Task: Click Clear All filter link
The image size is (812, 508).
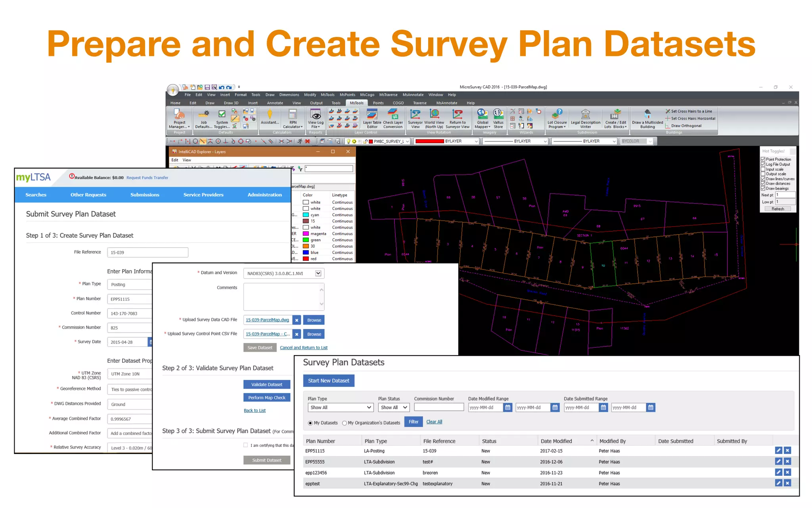Action: coord(434,422)
